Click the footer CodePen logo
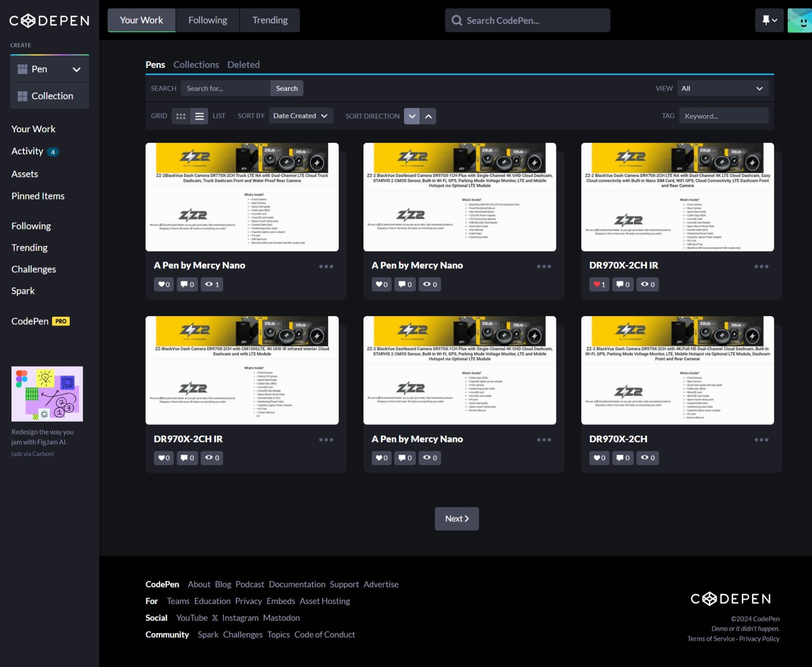 (731, 599)
